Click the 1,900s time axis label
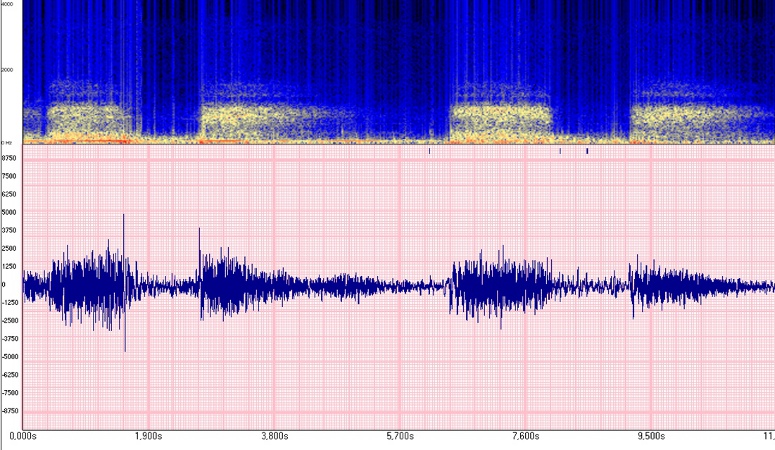Screen dimensions: 775x450 tap(149, 436)
